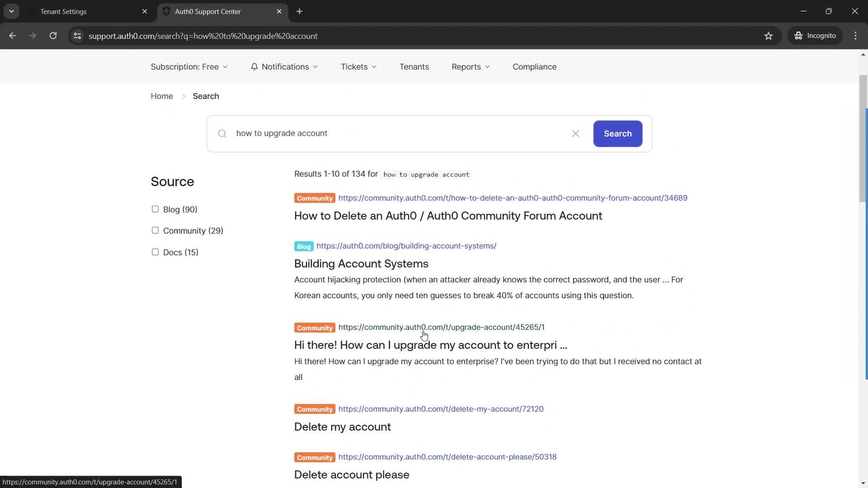
Task: Minimize the browser window
Action: (x=803, y=11)
